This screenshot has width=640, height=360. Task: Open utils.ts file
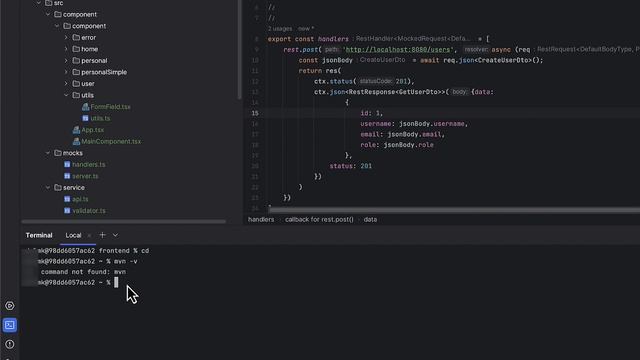[100, 118]
